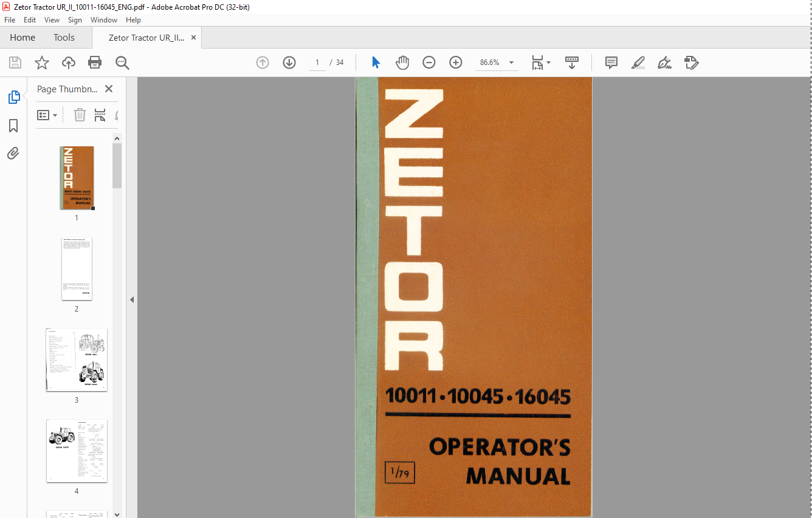This screenshot has height=518, width=812.
Task: Click the Stamp tool icon
Action: [691, 63]
